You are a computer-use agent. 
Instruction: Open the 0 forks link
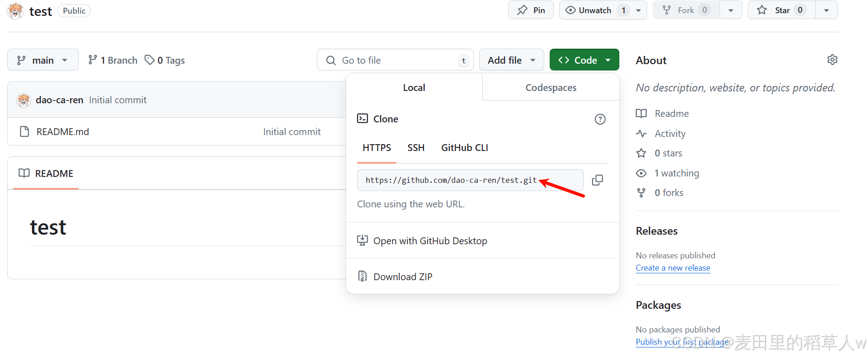click(669, 193)
